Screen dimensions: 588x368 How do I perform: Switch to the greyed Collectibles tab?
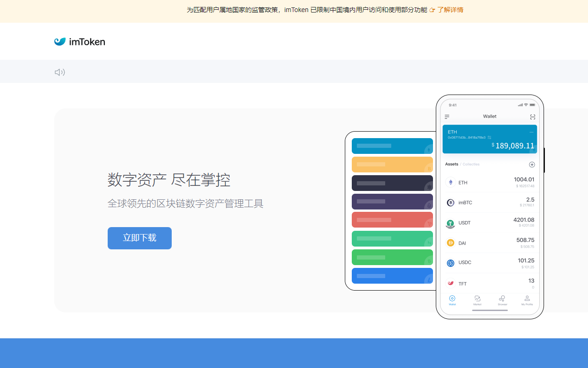point(471,164)
